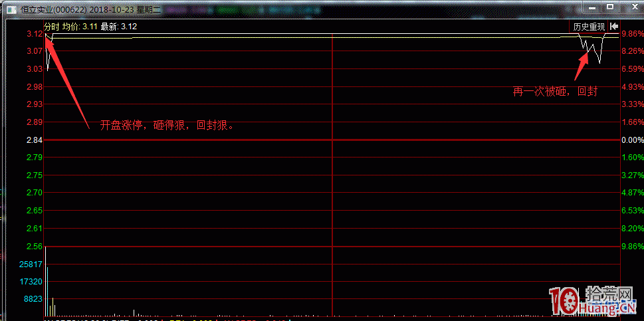Click the 2.89 price axis label

tap(35, 122)
